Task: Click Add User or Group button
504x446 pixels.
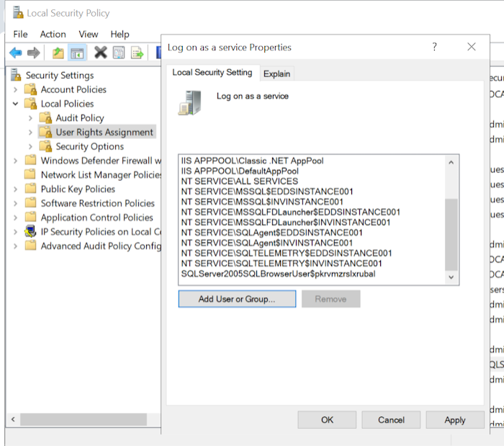Action: (x=237, y=299)
